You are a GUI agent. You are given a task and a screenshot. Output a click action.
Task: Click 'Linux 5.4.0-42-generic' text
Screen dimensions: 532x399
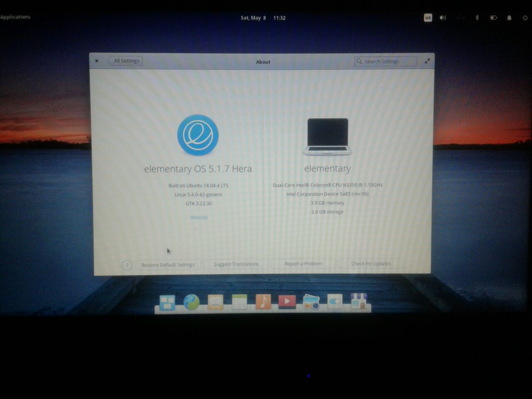point(199,195)
